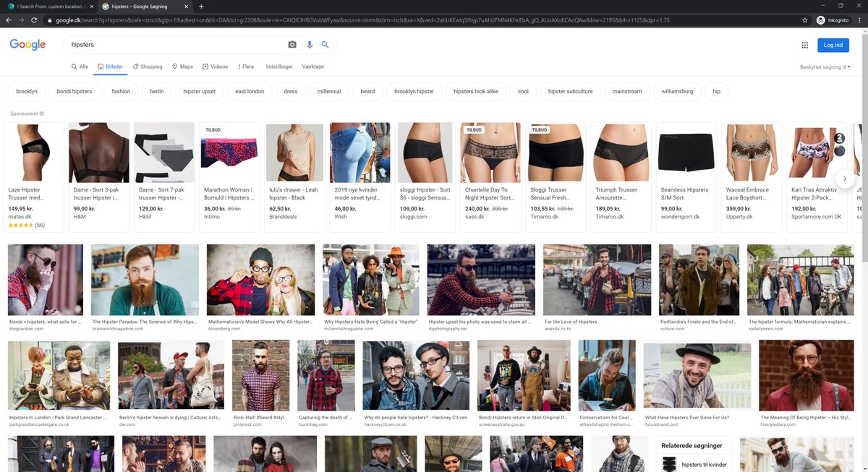Select the millennial chip
Viewport: 868px width, 472px height.
[x=329, y=92]
